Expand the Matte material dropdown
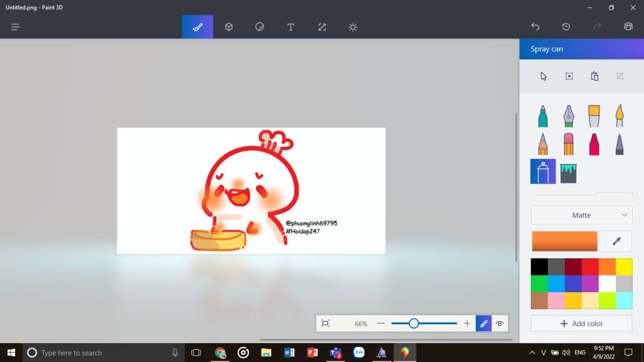Image resolution: width=644 pixels, height=362 pixels. (582, 215)
